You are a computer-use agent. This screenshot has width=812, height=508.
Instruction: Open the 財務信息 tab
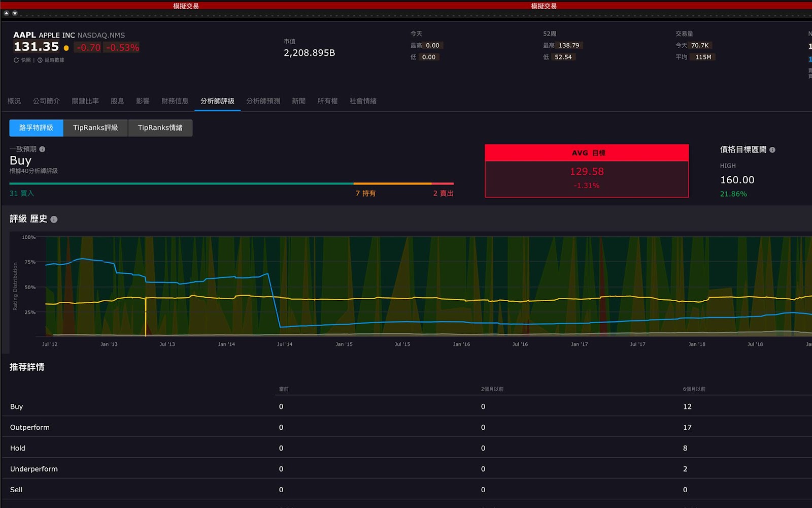[x=175, y=101]
